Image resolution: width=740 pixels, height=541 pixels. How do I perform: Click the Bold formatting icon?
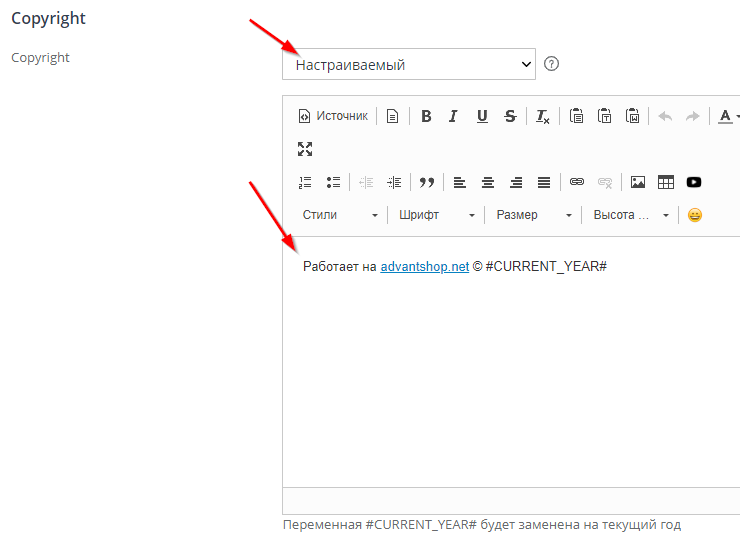426,116
